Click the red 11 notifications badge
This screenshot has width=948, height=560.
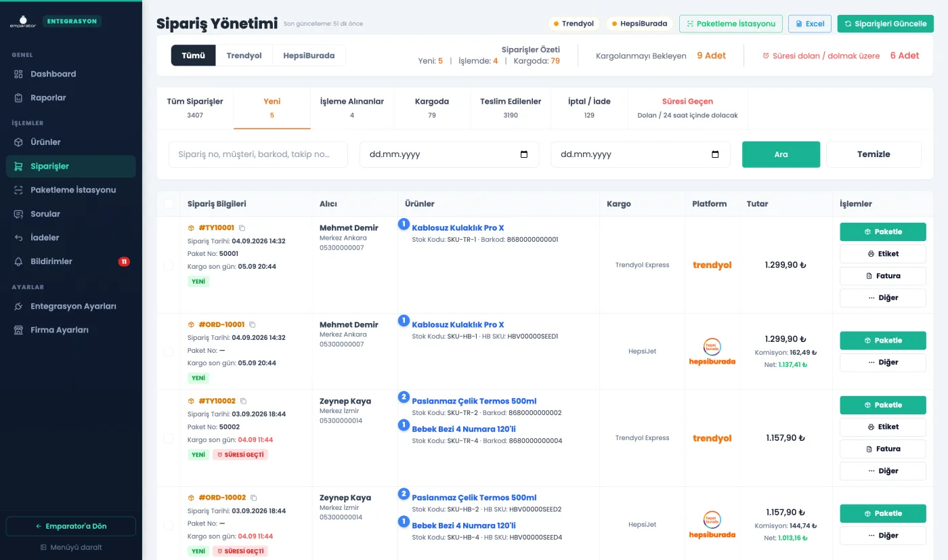[x=124, y=261]
